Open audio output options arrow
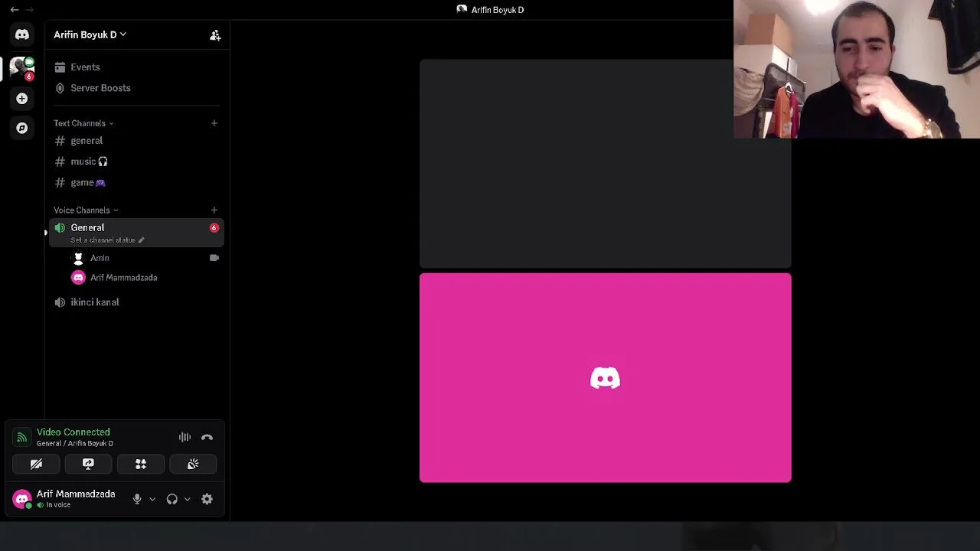 pyautogui.click(x=187, y=499)
